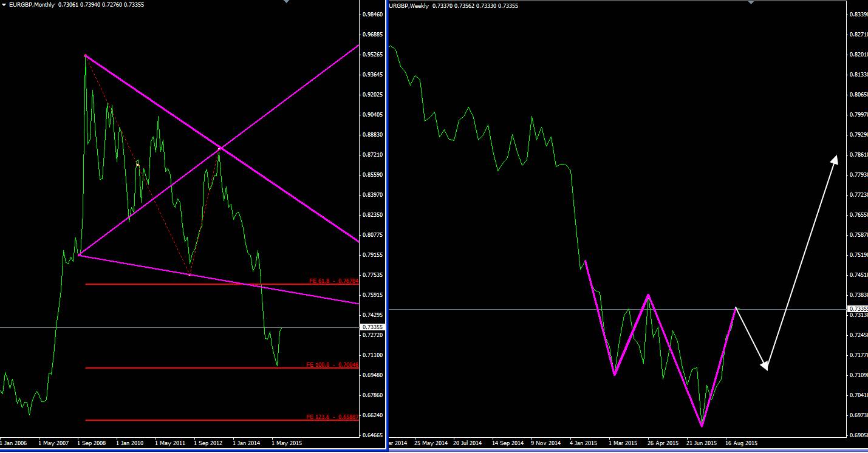Click the 9 Nov 2014 date on Weekly axis
868x453 pixels.
(547, 443)
